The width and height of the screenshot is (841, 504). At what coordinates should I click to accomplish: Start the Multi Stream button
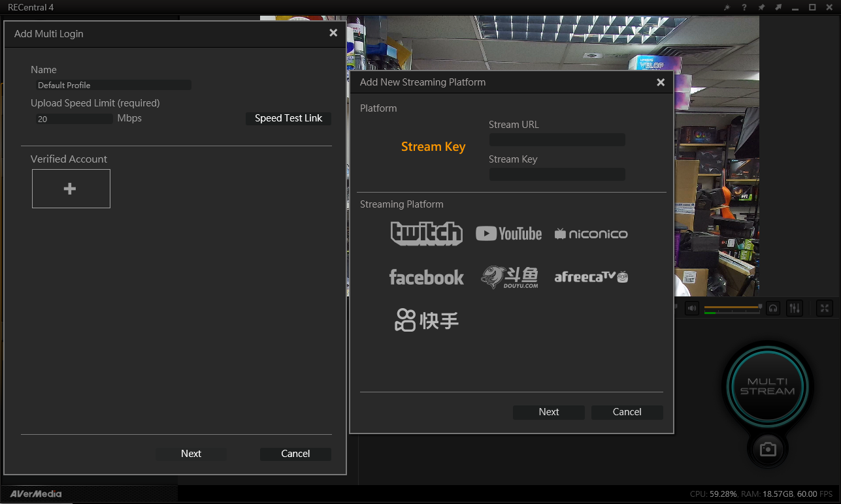pyautogui.click(x=768, y=386)
